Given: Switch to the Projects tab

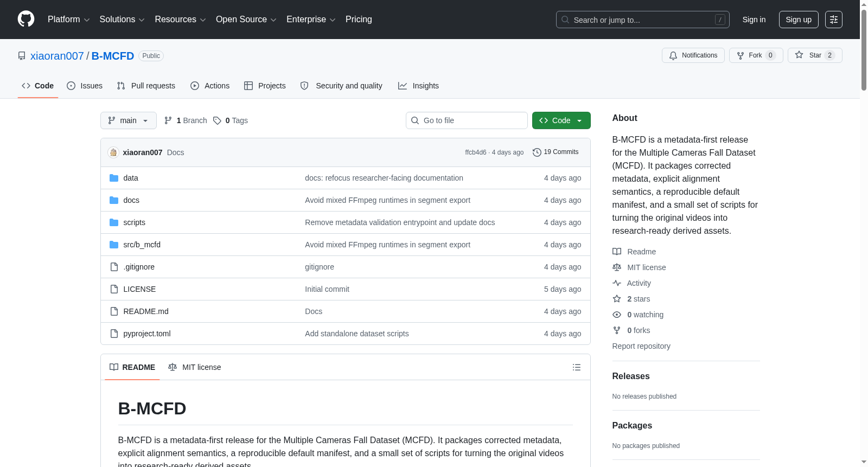Looking at the screenshot, I should click(265, 86).
